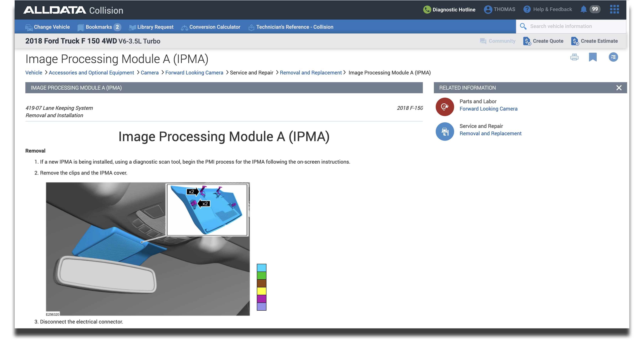Call the Diagnostic Hotline phone icon
This screenshot has height=344, width=644.
[x=427, y=9]
